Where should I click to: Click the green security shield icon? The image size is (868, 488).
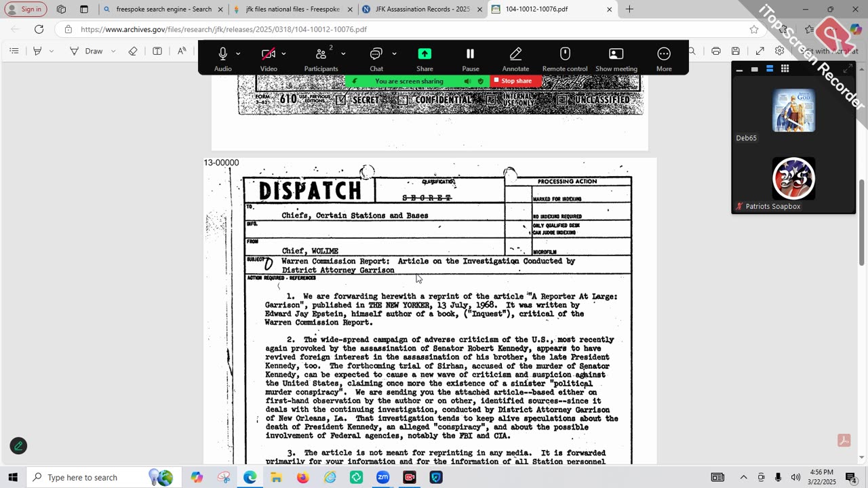coord(481,81)
